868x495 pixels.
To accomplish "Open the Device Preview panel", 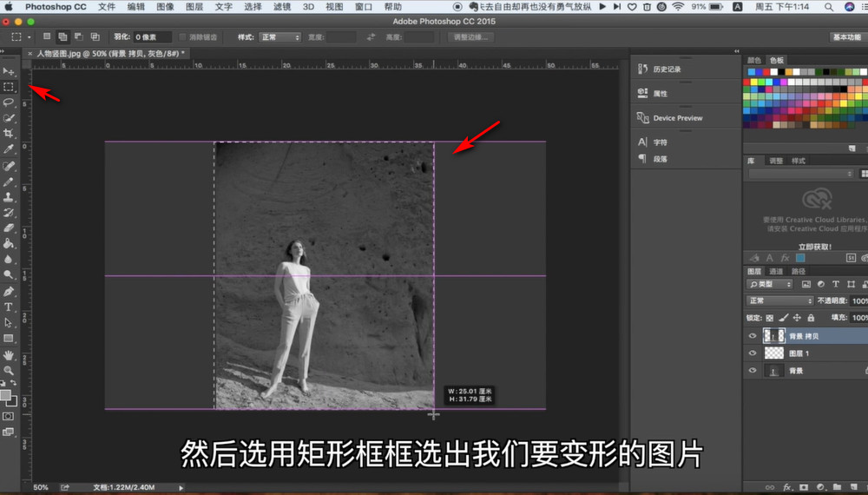I will [670, 118].
